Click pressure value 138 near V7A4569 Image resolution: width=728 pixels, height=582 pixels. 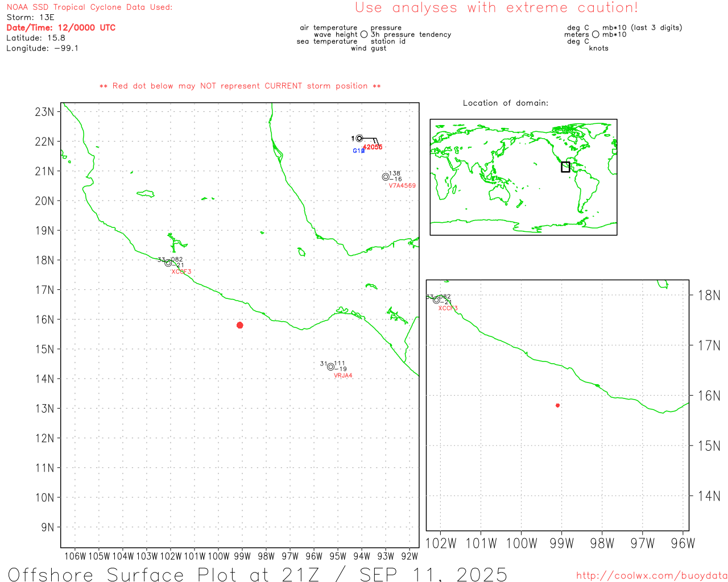tap(395, 173)
